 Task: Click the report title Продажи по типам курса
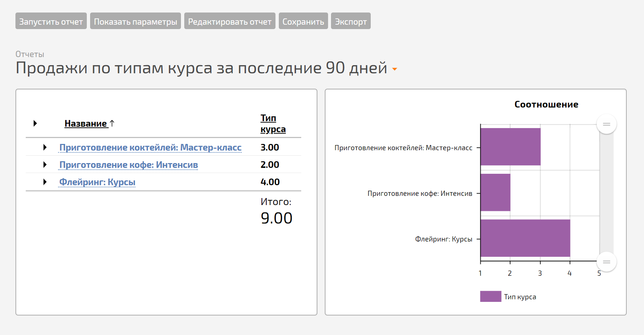[201, 68]
